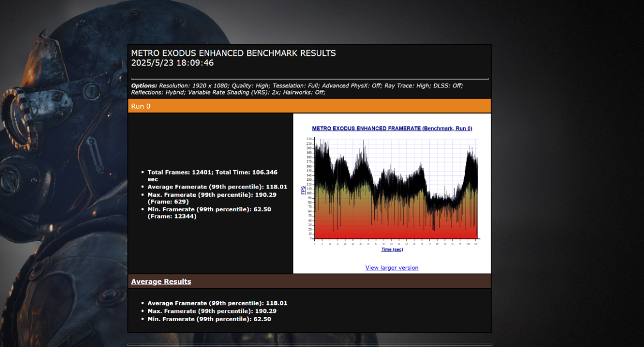Click the Variable Rate Shading option text
644x347 pixels.
228,92
